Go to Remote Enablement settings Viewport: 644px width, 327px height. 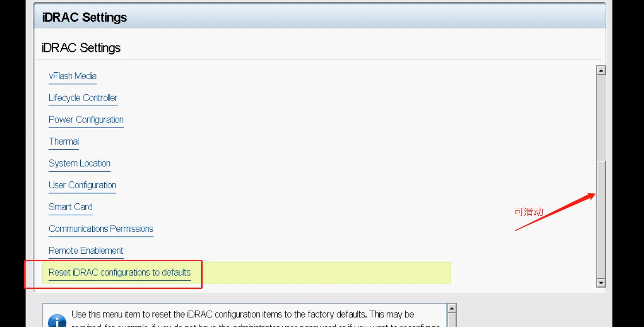[86, 250]
